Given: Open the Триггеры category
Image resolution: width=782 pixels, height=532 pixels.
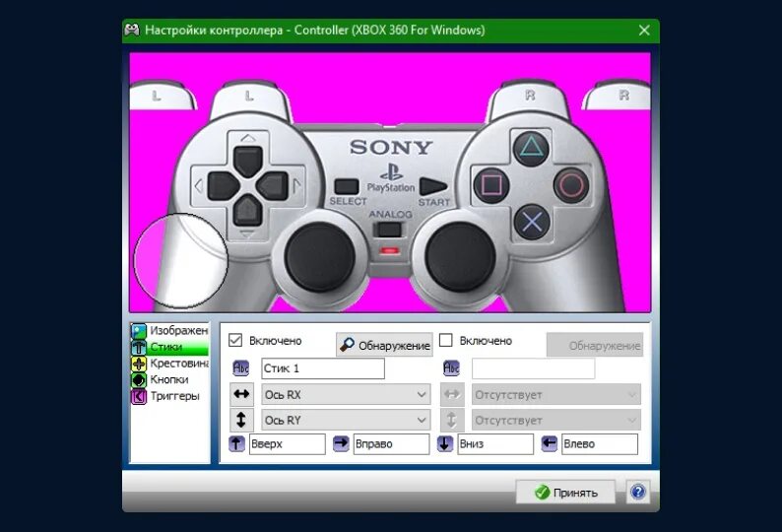Looking at the screenshot, I should pos(169,396).
